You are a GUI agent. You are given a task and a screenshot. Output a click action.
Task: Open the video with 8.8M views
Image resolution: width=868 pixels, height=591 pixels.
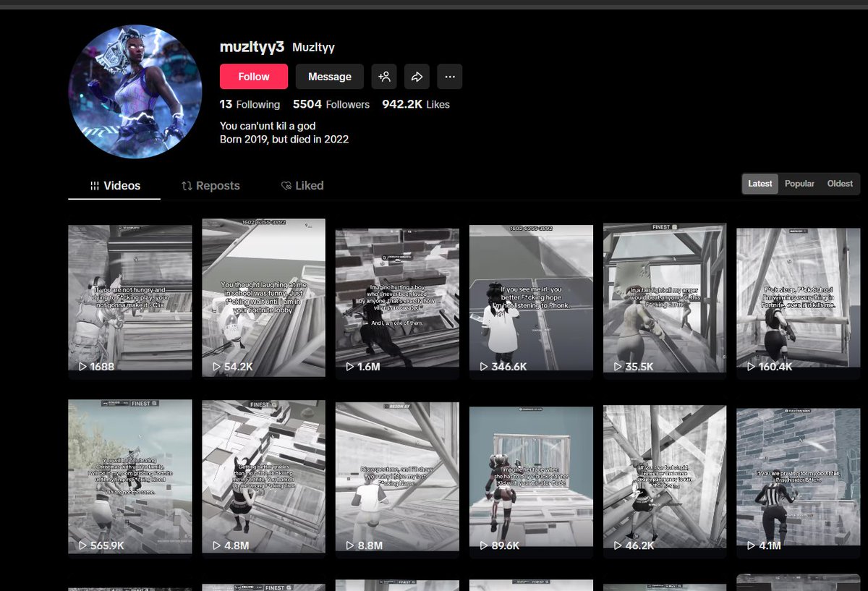397,478
